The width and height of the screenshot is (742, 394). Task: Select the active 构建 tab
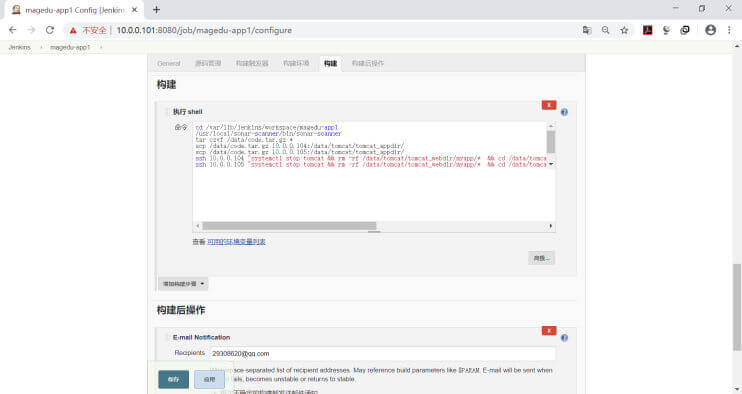point(330,63)
